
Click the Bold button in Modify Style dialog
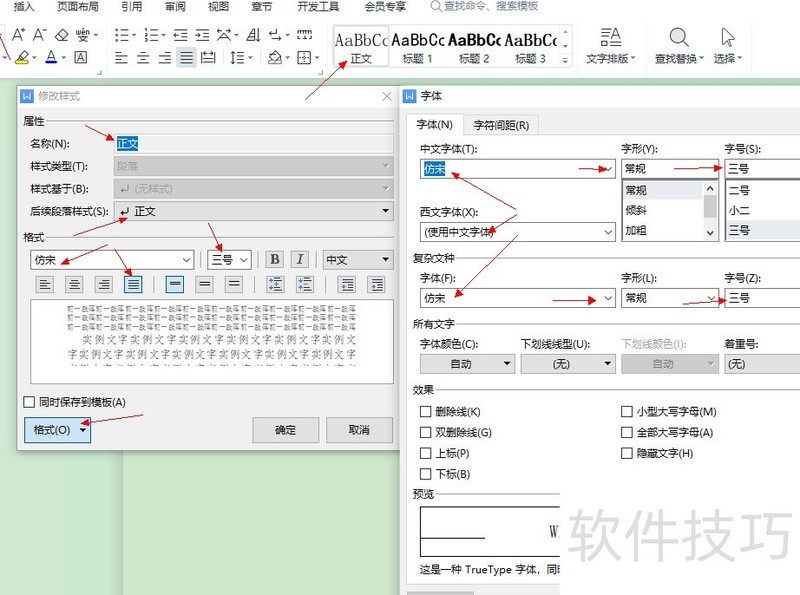[274, 260]
